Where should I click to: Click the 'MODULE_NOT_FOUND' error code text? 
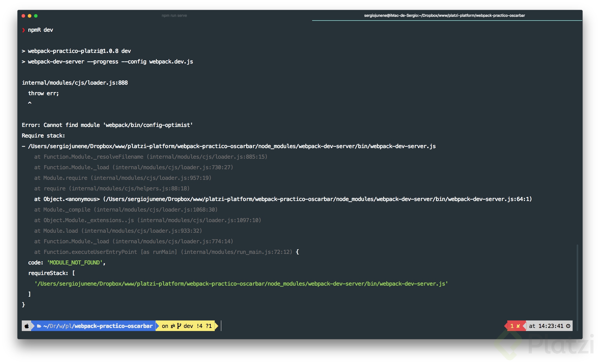(x=75, y=263)
